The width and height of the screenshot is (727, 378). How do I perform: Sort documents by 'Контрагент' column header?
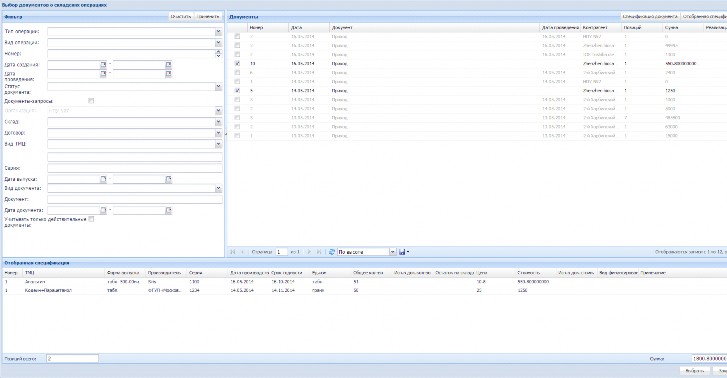(601, 28)
